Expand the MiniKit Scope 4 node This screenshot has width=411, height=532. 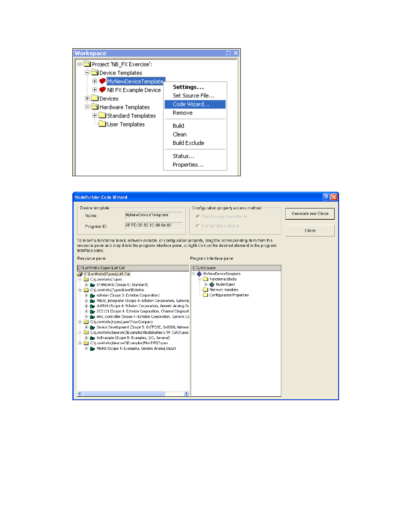coord(86,348)
